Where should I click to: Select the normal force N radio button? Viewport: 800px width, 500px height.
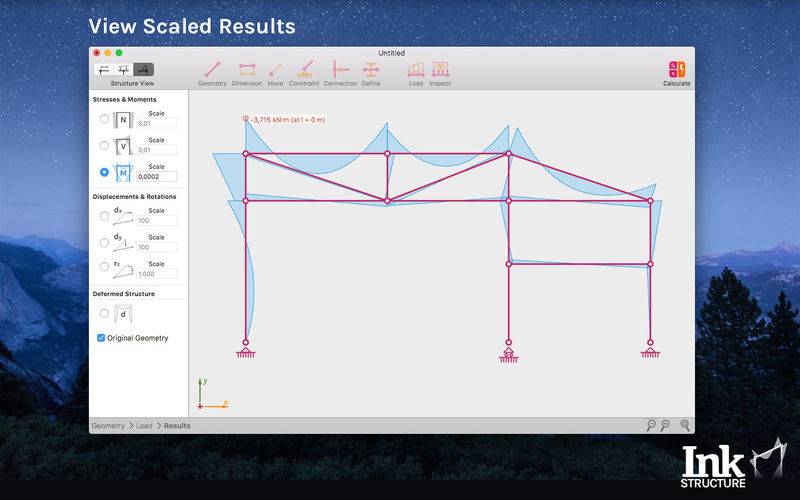105,120
